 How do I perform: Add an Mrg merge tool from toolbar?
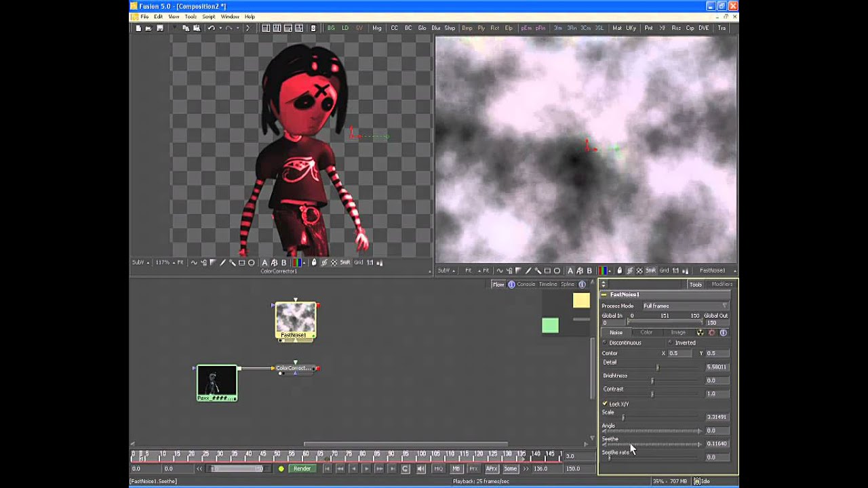point(377,28)
